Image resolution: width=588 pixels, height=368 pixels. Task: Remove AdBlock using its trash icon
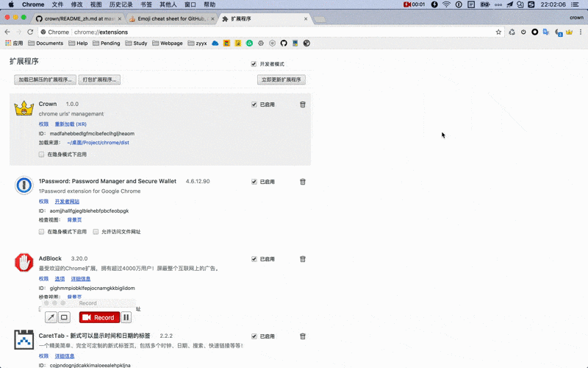(x=303, y=259)
